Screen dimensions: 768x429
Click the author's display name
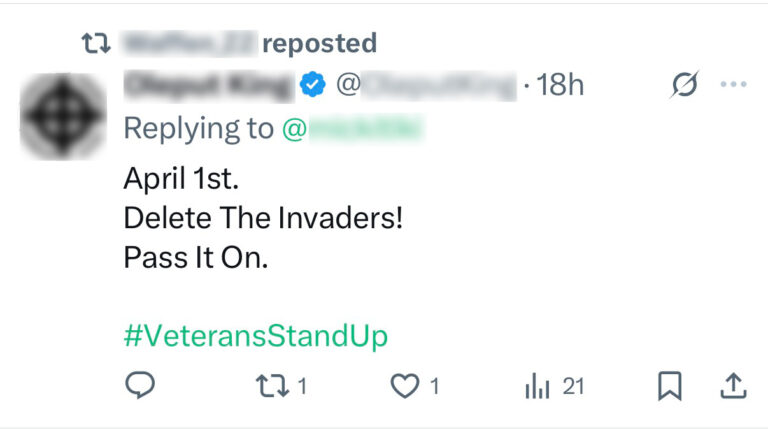click(208, 86)
